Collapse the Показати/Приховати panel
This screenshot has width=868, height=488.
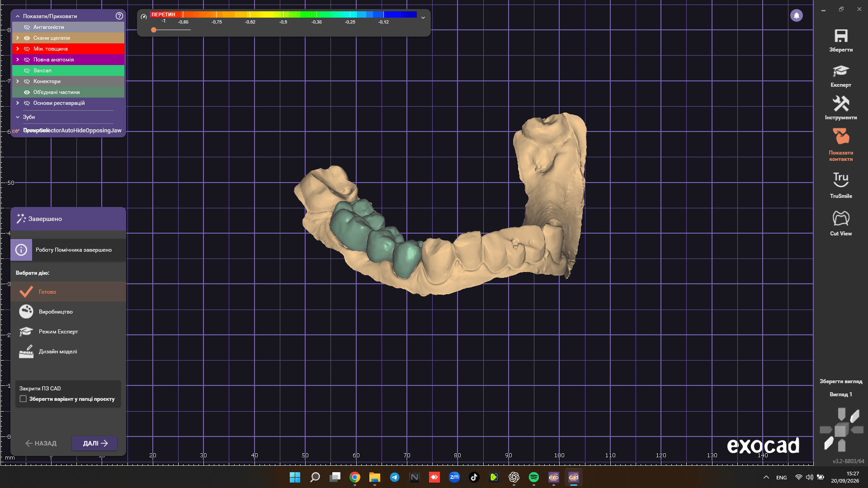click(x=18, y=16)
